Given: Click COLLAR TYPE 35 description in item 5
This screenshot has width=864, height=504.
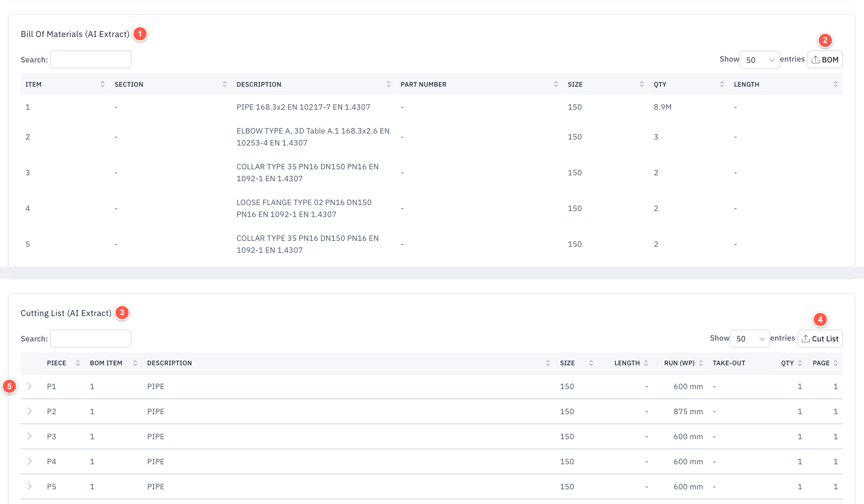Looking at the screenshot, I should click(x=307, y=244).
